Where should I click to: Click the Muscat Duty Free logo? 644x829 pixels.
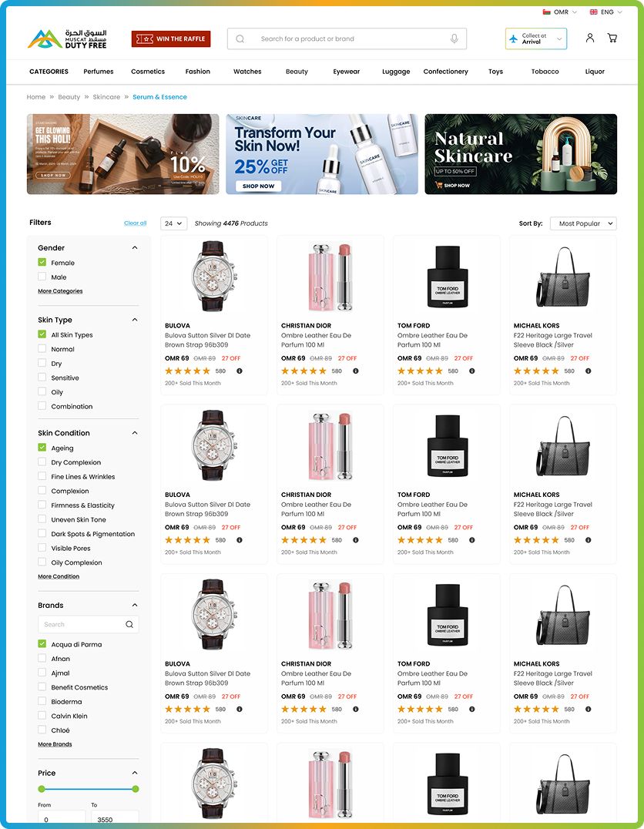pyautogui.click(x=67, y=39)
